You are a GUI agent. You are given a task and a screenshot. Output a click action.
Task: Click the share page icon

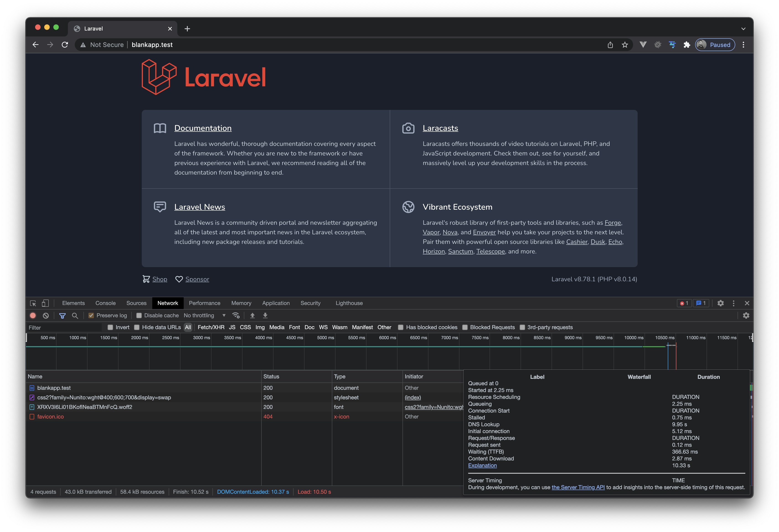(610, 45)
